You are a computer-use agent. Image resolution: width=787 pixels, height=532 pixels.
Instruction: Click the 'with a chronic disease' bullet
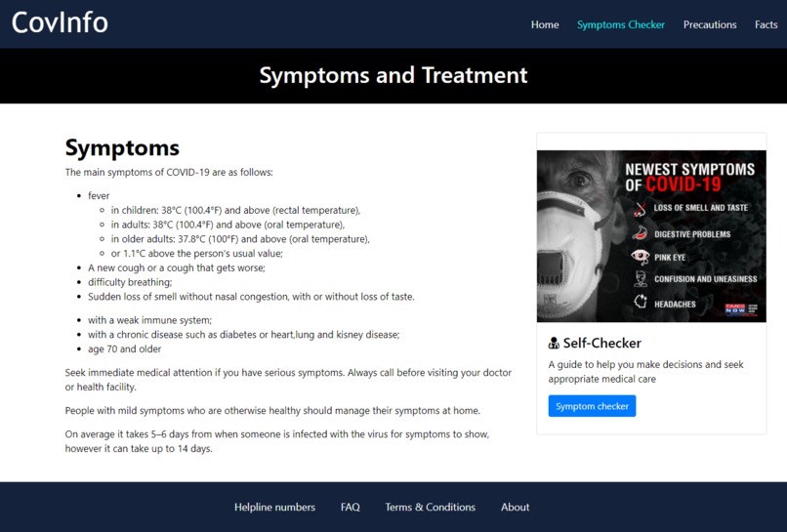[243, 335]
